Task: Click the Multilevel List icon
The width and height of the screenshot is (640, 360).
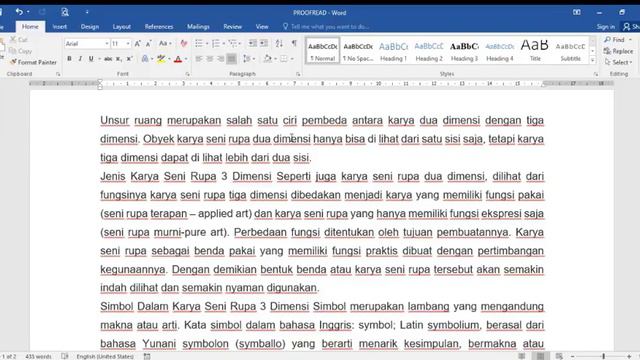Action: click(233, 43)
